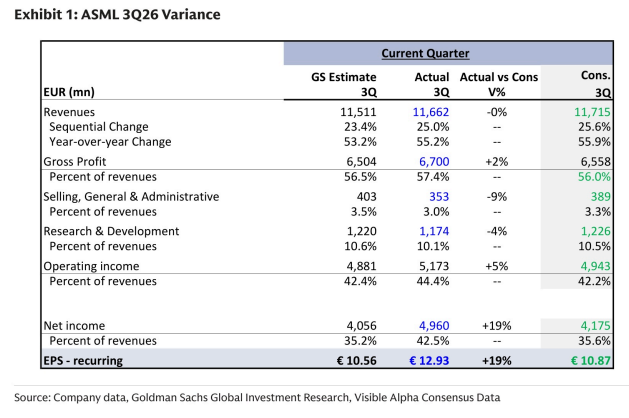Click net income estimate 4,056
Viewport: 629px width, 418px height.
coord(361,326)
